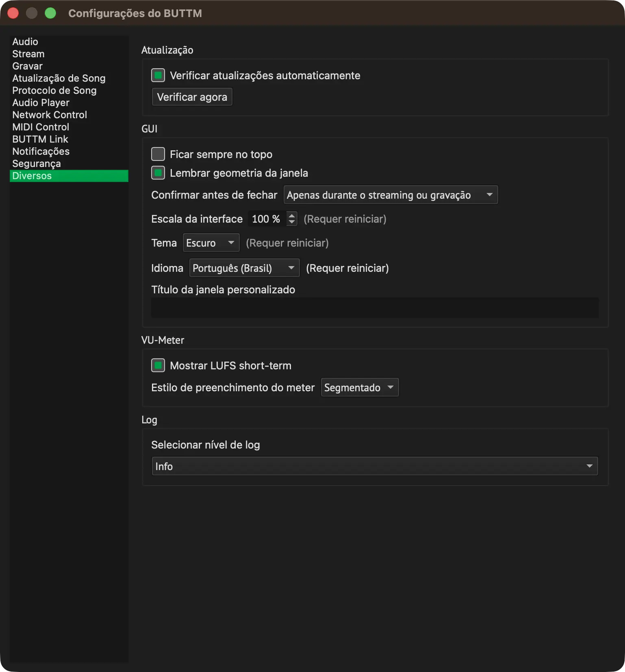Open meter fill style dropdown Segmentado
The width and height of the screenshot is (625, 672).
(360, 388)
